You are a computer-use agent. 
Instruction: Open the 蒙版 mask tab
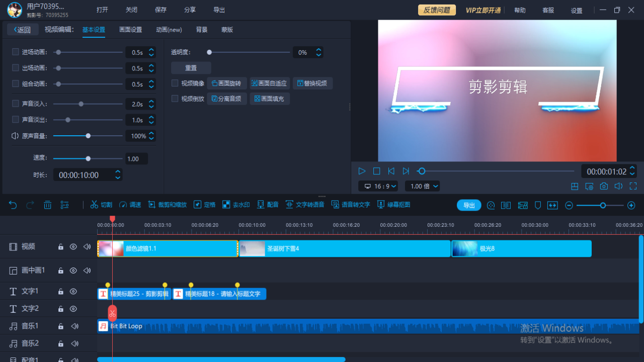[226, 29]
